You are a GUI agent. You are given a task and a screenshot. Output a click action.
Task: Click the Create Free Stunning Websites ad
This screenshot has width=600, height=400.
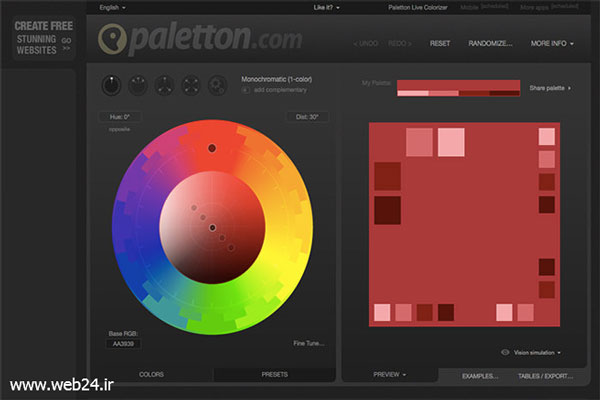coord(44,38)
